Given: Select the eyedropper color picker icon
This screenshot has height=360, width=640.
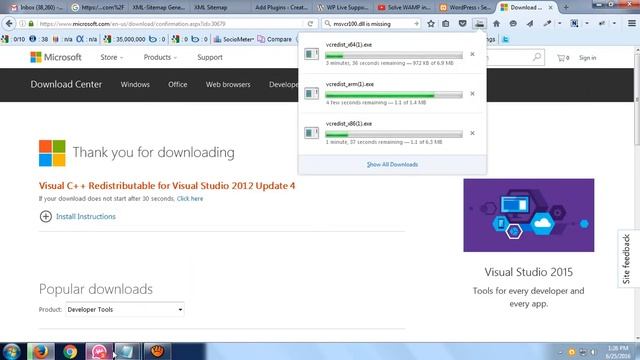Looking at the screenshot, I should pyautogui.click(x=547, y=24).
